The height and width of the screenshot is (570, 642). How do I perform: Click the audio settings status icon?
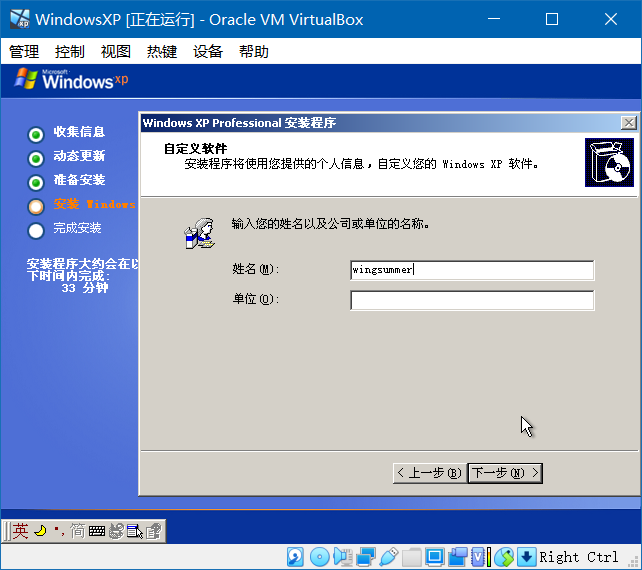coord(343,557)
